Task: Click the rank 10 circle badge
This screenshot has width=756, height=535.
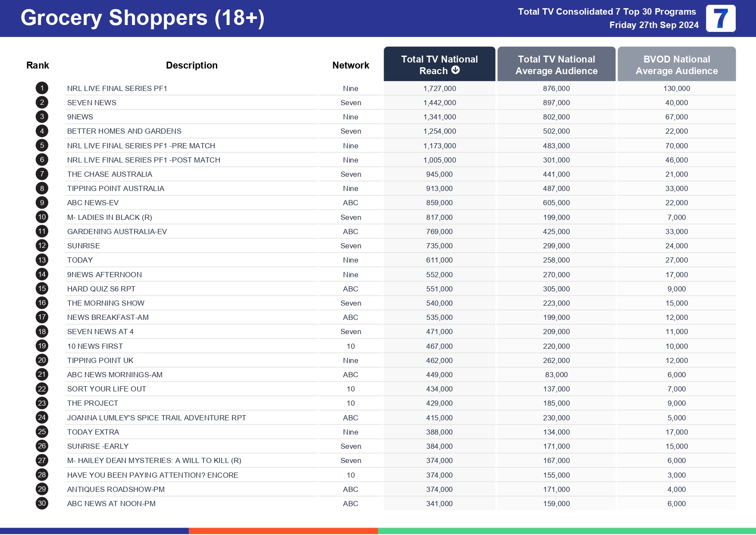Action: [x=42, y=217]
